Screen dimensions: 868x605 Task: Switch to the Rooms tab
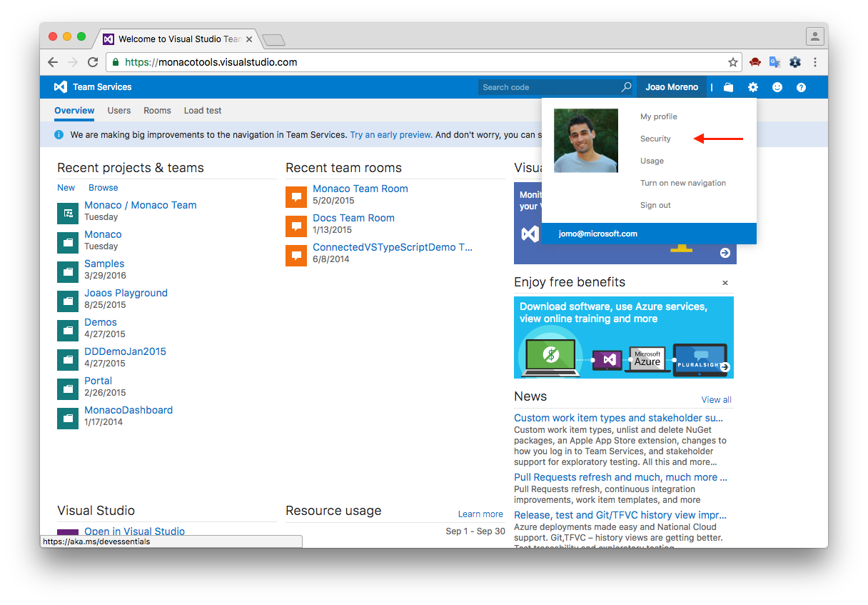click(157, 111)
